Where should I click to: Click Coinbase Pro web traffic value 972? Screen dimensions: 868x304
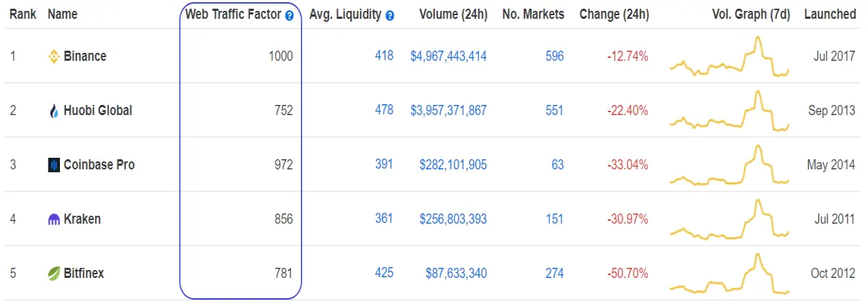coord(284,165)
